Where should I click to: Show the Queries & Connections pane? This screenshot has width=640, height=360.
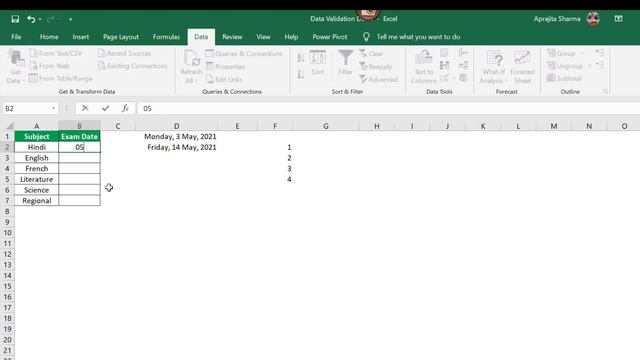(x=244, y=53)
